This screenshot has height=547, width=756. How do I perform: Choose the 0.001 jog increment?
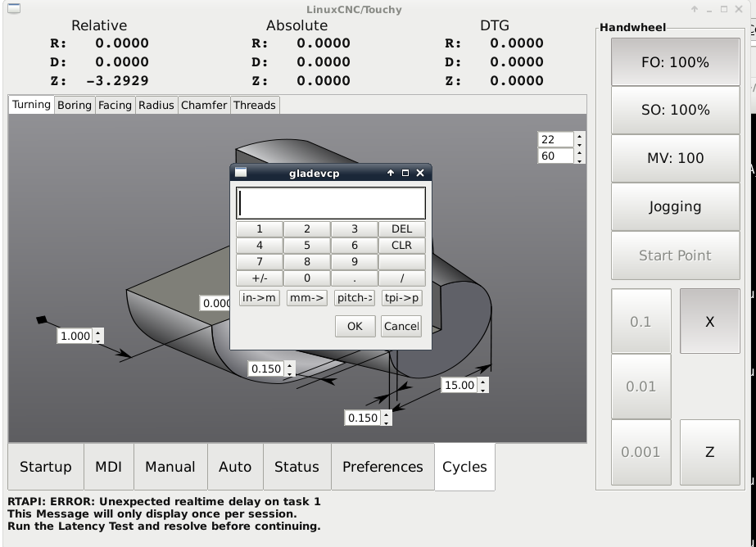pyautogui.click(x=641, y=452)
